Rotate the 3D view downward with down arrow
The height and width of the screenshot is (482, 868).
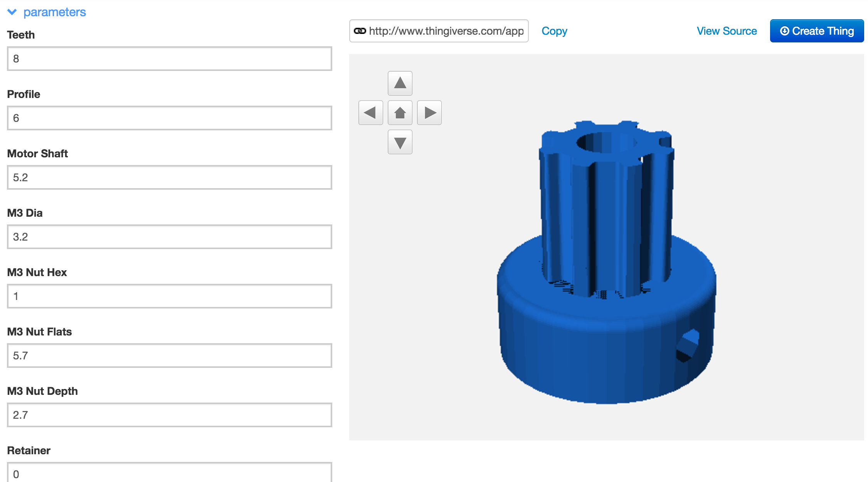tap(400, 142)
